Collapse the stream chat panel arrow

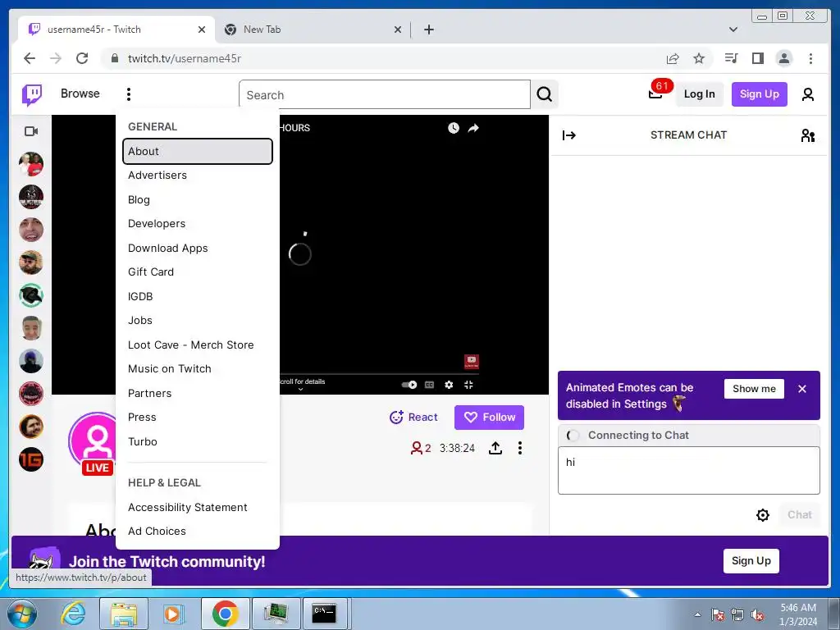569,135
